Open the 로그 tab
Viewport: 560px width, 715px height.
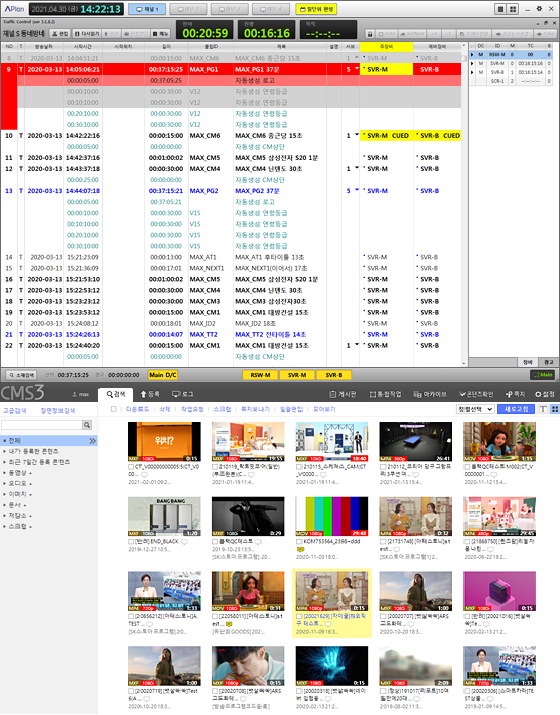point(182,394)
